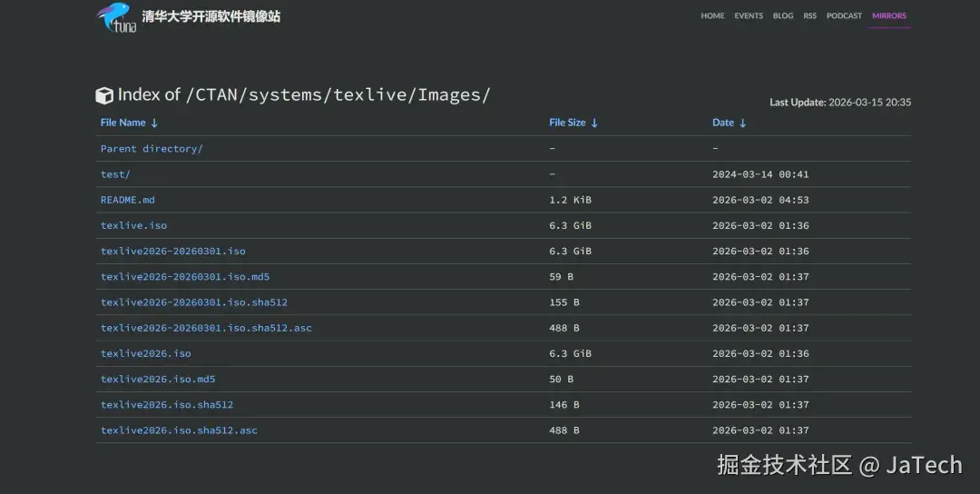The height and width of the screenshot is (494, 980).
Task: Open texlive2026-20260301.iso.md5 link
Action: (x=185, y=277)
